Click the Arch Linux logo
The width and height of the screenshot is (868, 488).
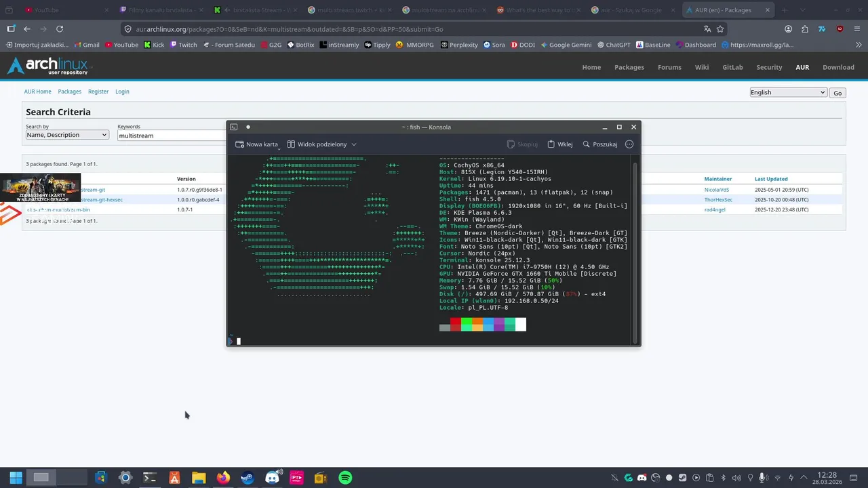click(49, 66)
